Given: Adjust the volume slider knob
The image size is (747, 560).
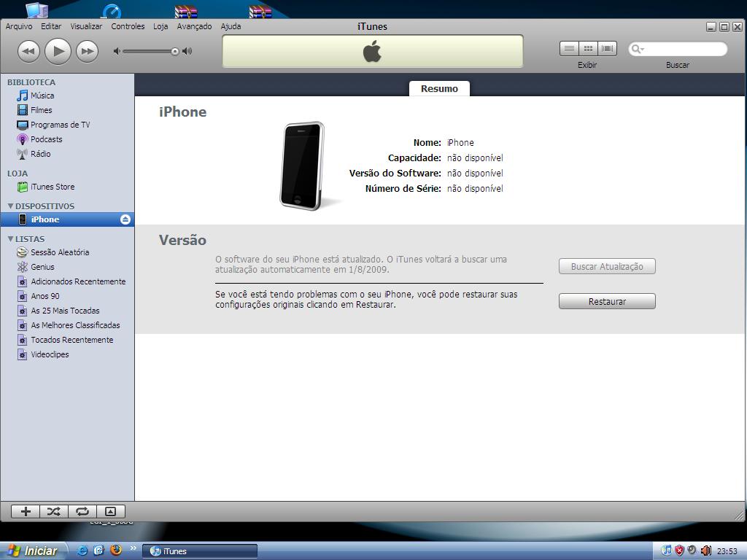Looking at the screenshot, I should coord(175,52).
